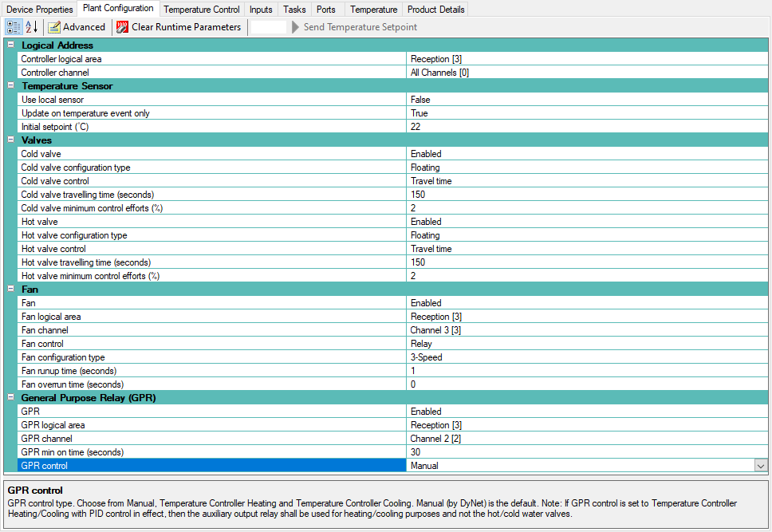Collapse the Temperature Sensor section
The width and height of the screenshot is (772, 532).
click(11, 86)
